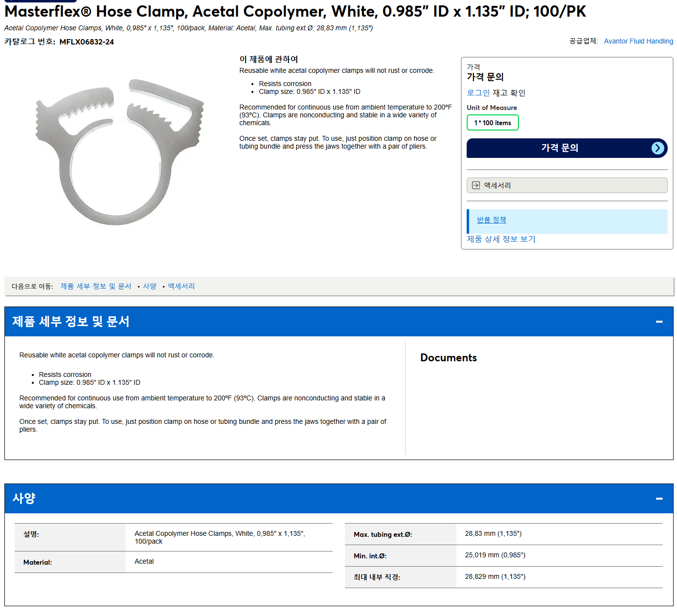Collapse the 제품 세부 정보 및 문서 section
677x616 pixels.
[x=659, y=322]
